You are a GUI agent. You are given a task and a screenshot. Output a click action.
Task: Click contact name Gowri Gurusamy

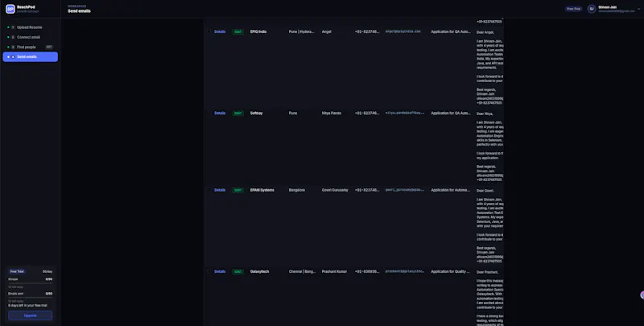coord(335,190)
